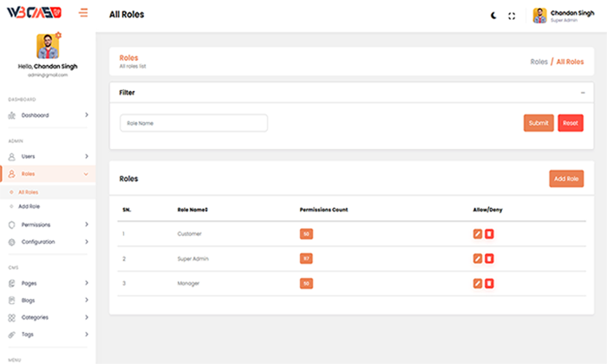
Task: Click the orange Add Role button
Action: coord(566,179)
